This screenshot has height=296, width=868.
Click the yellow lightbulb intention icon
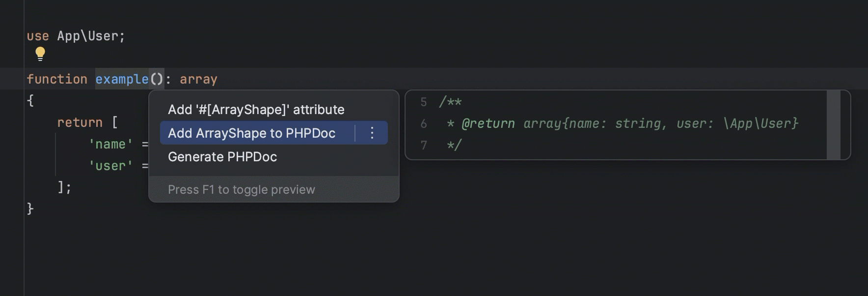click(x=40, y=54)
